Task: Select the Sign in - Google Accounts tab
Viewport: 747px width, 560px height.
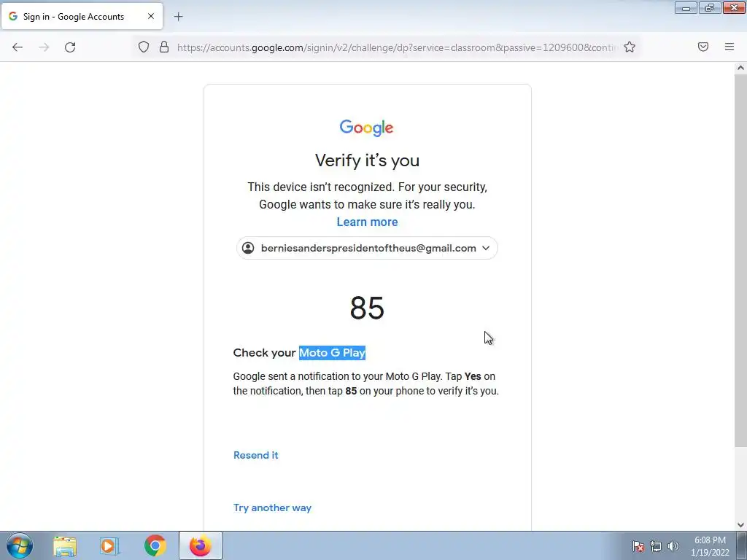Action: (82, 16)
